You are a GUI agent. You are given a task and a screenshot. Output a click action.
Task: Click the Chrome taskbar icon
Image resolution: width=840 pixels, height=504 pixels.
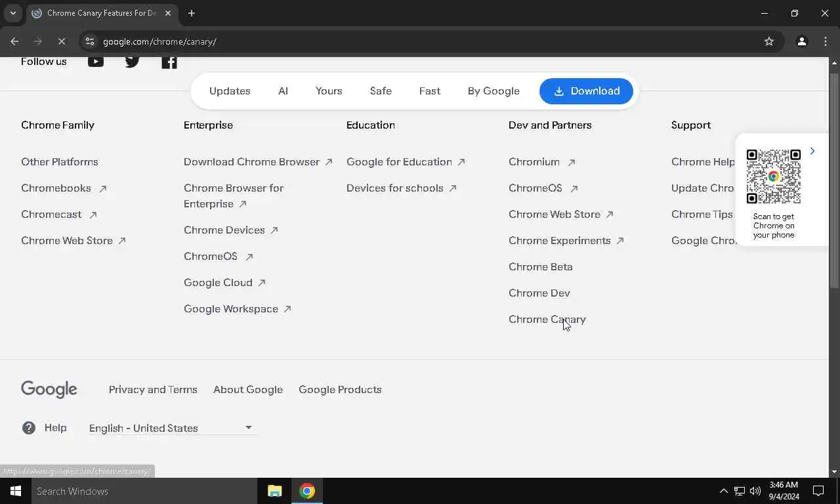point(307,491)
